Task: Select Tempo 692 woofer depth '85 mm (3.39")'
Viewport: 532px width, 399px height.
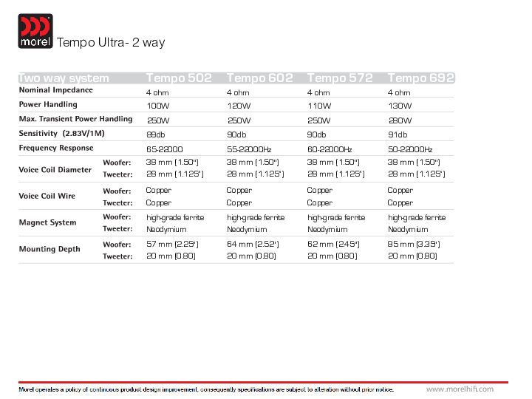Action: tap(414, 244)
